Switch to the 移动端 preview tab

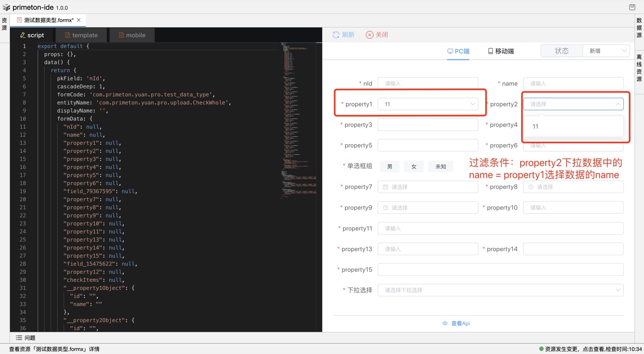pos(501,51)
